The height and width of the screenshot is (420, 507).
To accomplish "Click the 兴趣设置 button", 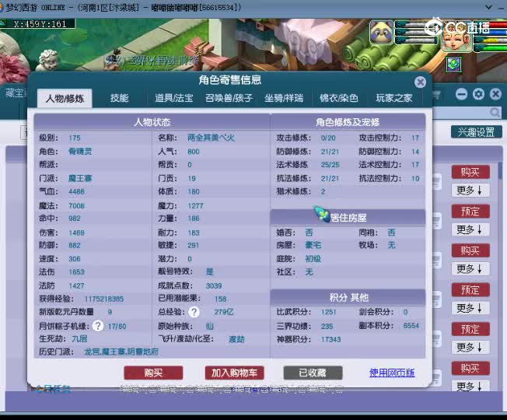I will [476, 132].
